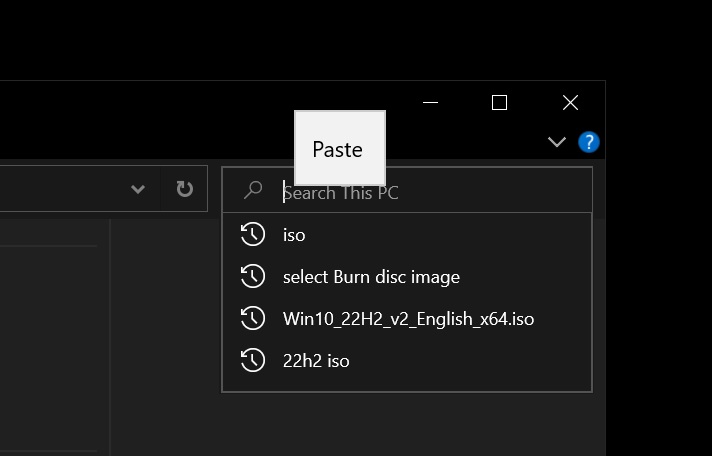This screenshot has height=456, width=712.
Task: Open the address bar history dropdown
Action: 138,188
